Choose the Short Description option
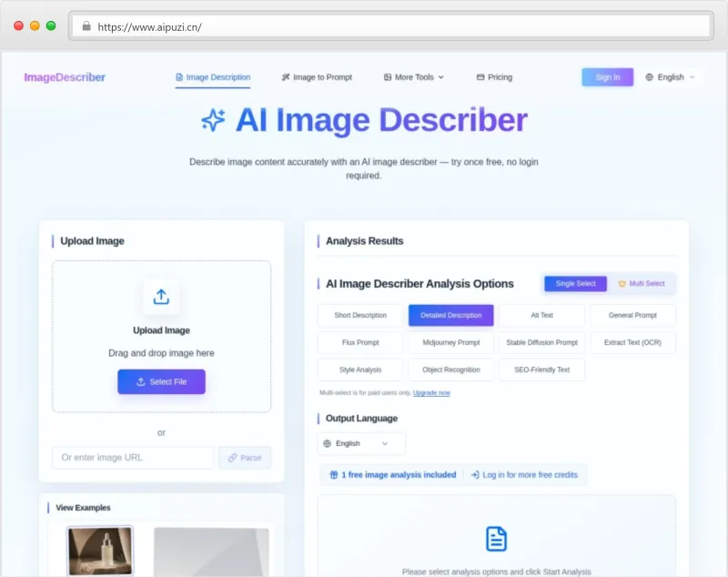The width and height of the screenshot is (728, 577). tap(360, 315)
